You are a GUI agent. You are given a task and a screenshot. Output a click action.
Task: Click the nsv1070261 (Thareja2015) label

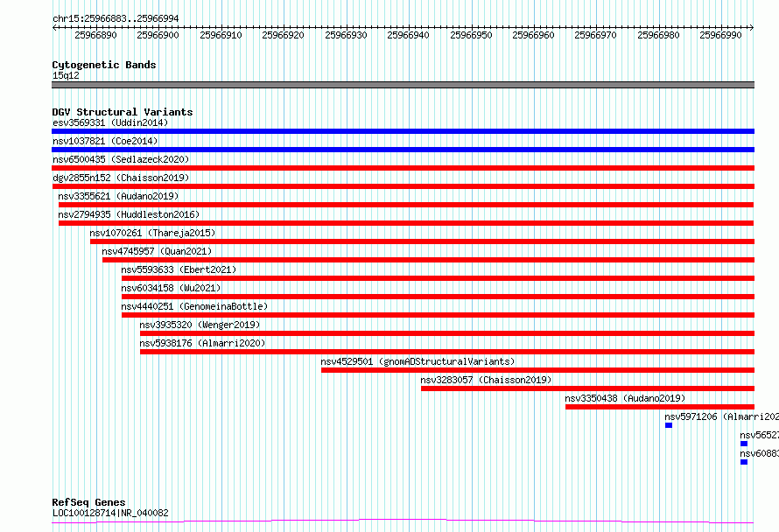point(152,233)
